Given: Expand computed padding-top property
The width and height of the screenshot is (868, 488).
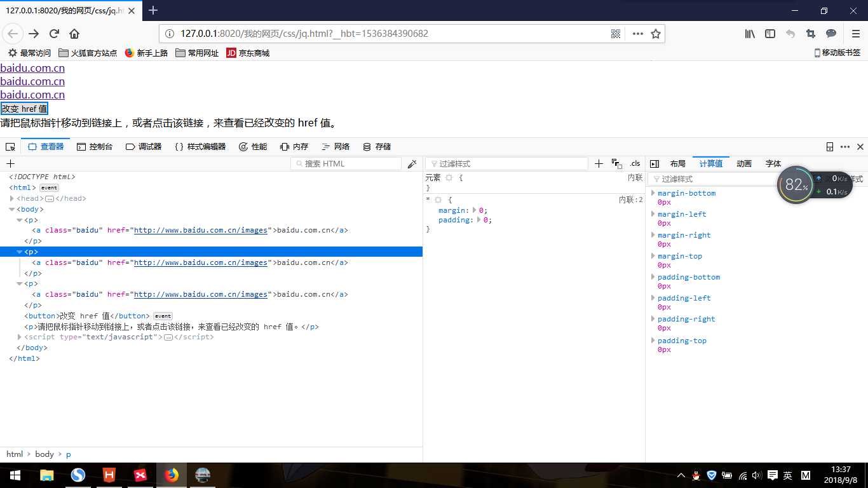Looking at the screenshot, I should (653, 341).
